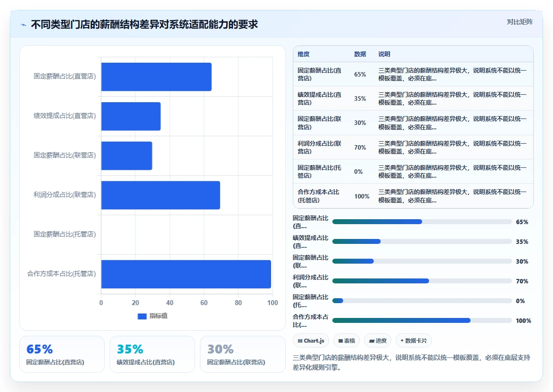This screenshot has width=553, height=392.
Task: Toggle the 指标值 legend color box
Action: [142, 316]
